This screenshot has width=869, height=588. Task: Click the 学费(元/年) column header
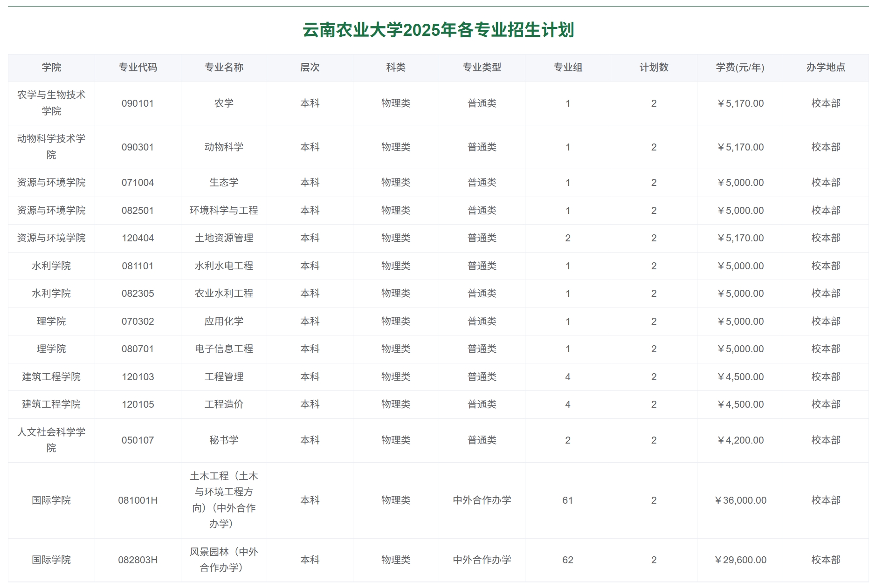(740, 68)
